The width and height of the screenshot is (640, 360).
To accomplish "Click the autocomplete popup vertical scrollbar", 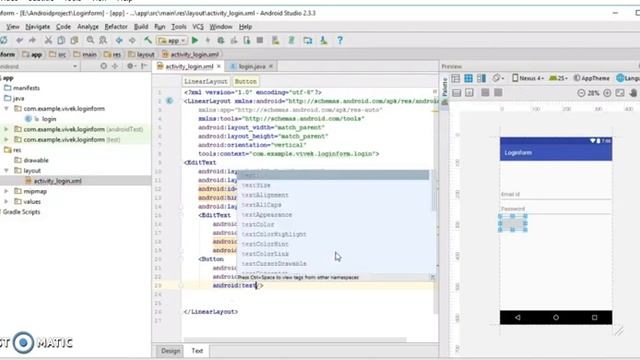I will (433, 191).
